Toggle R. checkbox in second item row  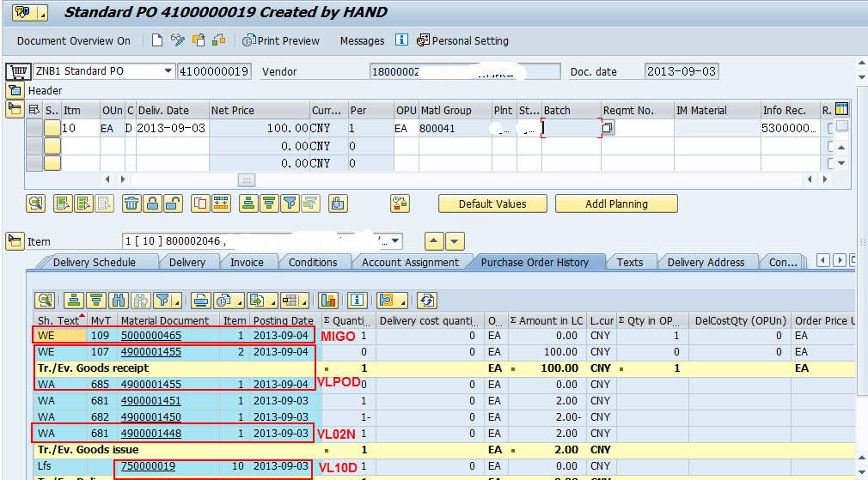pos(829,146)
